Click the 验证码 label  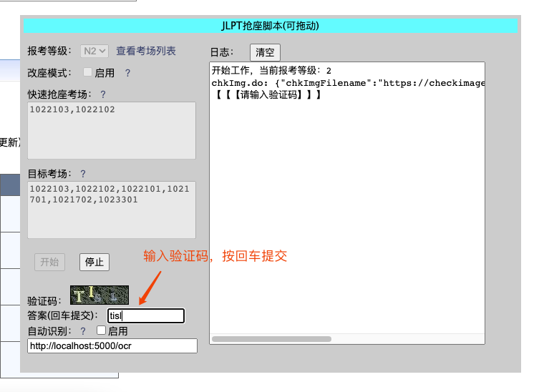(44, 301)
